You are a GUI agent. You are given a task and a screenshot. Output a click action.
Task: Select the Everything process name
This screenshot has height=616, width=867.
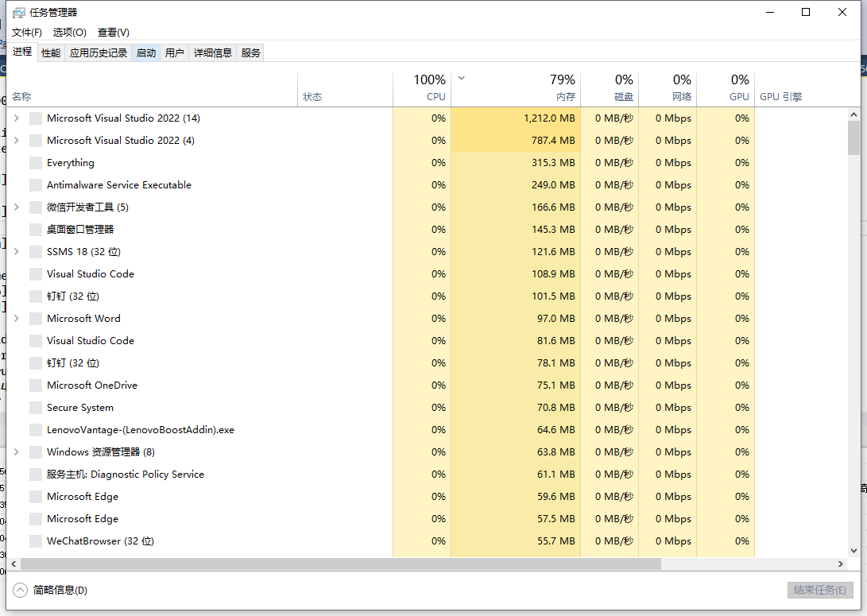tap(70, 163)
